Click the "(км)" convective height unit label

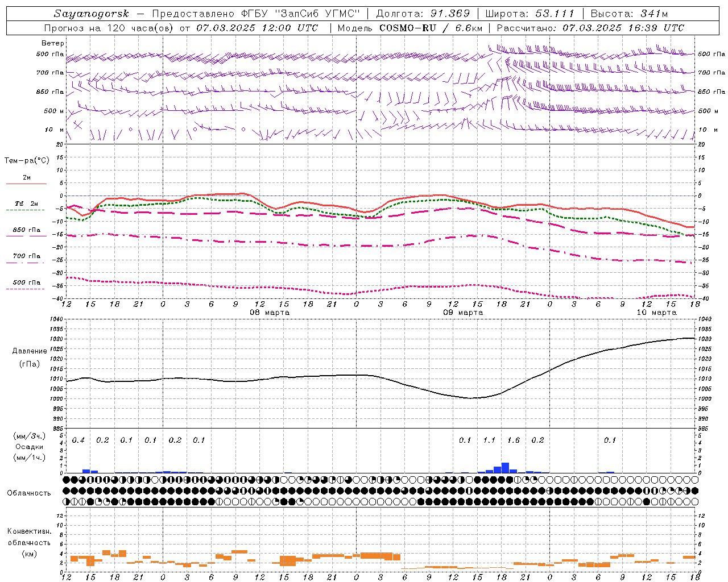(x=30, y=554)
